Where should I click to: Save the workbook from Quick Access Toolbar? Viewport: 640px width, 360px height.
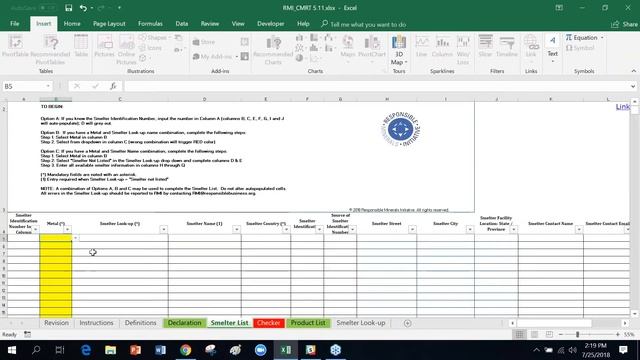coord(69,8)
